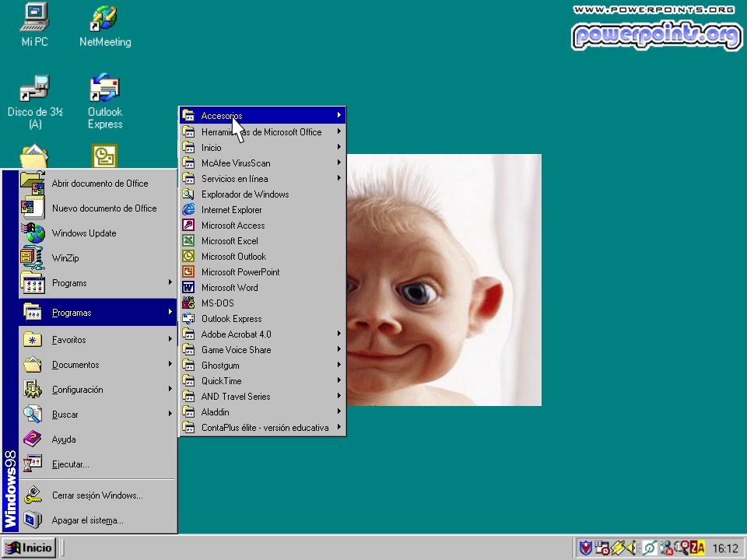Select the Disco de 3½ (A) shortcut
747x560 pixels.
click(x=35, y=101)
